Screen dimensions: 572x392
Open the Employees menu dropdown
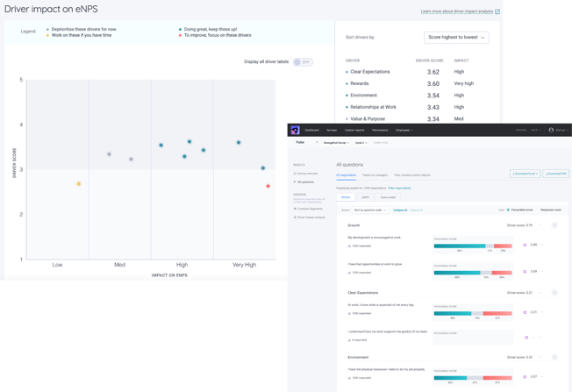(404, 130)
